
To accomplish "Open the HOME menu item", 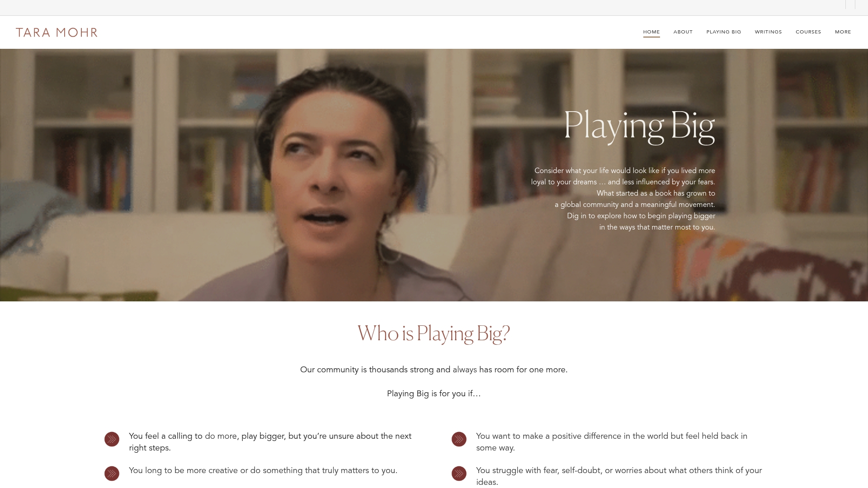I will coord(651,32).
